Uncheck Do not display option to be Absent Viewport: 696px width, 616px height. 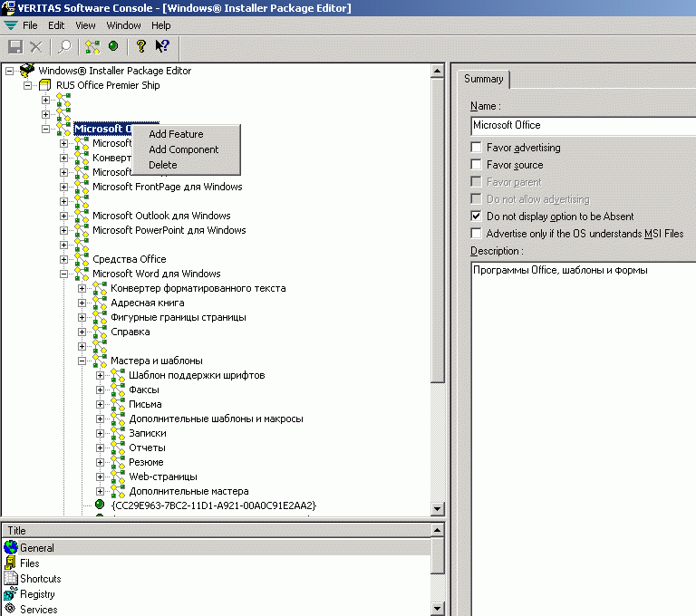(476, 217)
